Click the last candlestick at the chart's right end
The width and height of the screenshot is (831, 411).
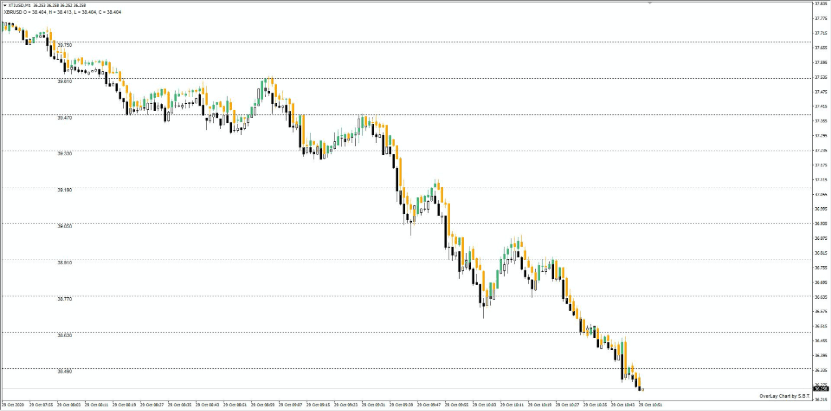click(x=641, y=388)
